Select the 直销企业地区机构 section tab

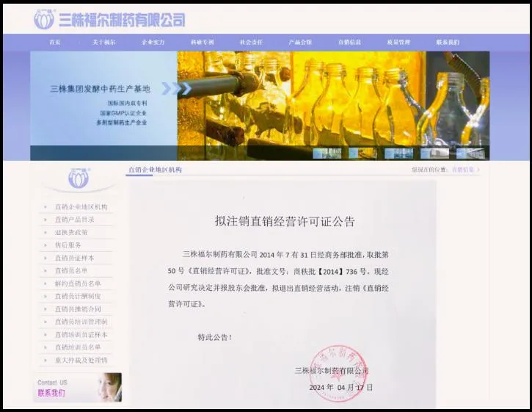(x=155, y=170)
